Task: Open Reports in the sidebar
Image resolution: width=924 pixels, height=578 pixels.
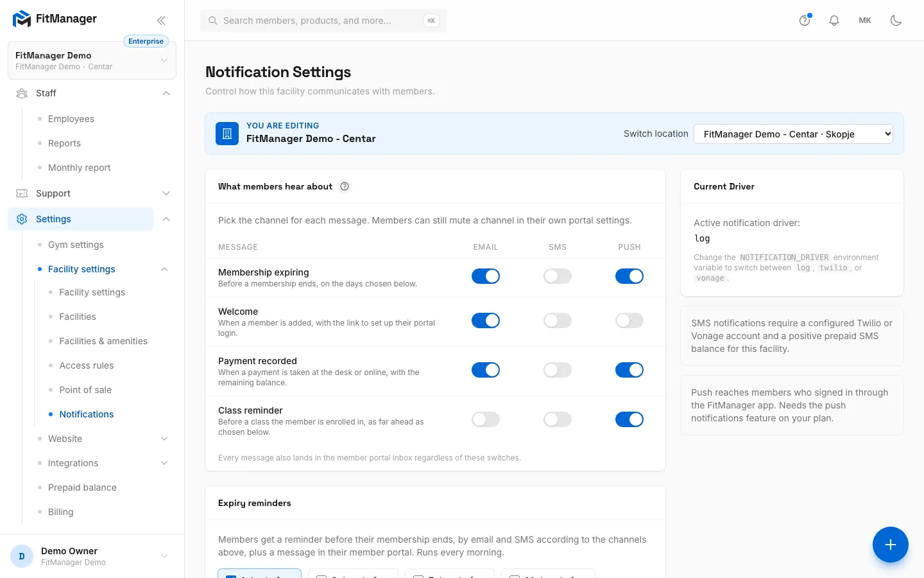Action: [x=64, y=143]
